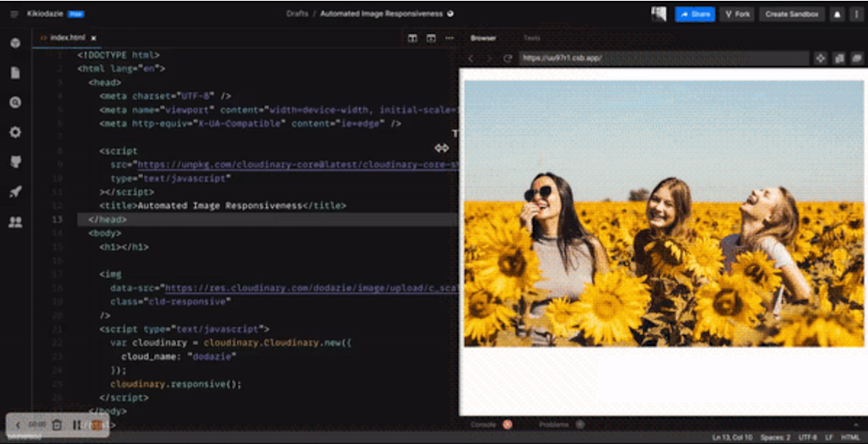The height and width of the screenshot is (444, 868).
Task: Click the left two-pane icon beside address bar
Action: 839,58
